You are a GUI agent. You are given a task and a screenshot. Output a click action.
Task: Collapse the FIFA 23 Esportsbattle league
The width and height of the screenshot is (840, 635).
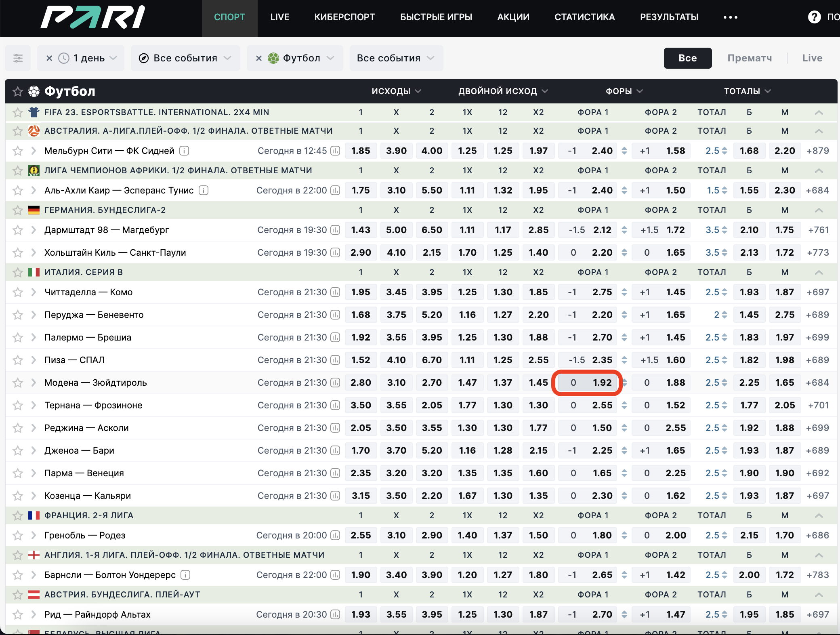coord(819,112)
